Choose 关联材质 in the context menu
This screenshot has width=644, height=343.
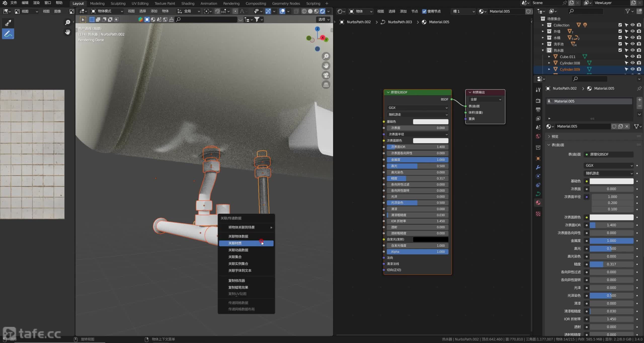[246, 243]
